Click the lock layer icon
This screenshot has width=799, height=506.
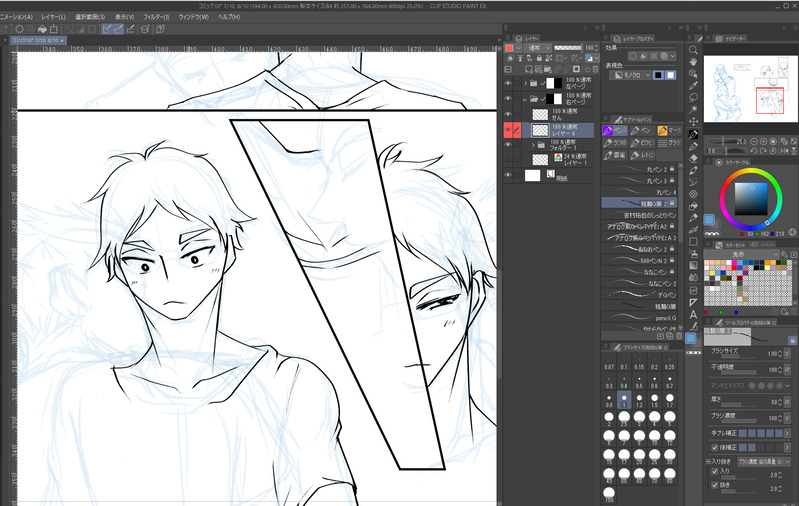(x=539, y=59)
